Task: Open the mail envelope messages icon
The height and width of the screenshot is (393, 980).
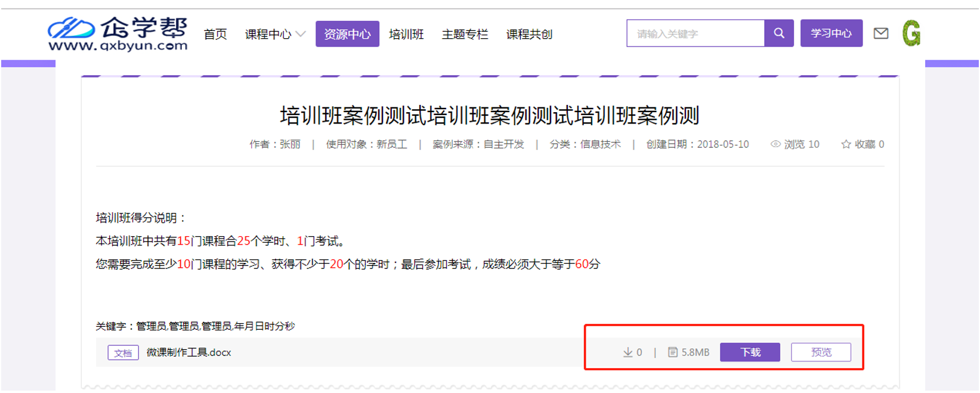Action: pos(881,33)
